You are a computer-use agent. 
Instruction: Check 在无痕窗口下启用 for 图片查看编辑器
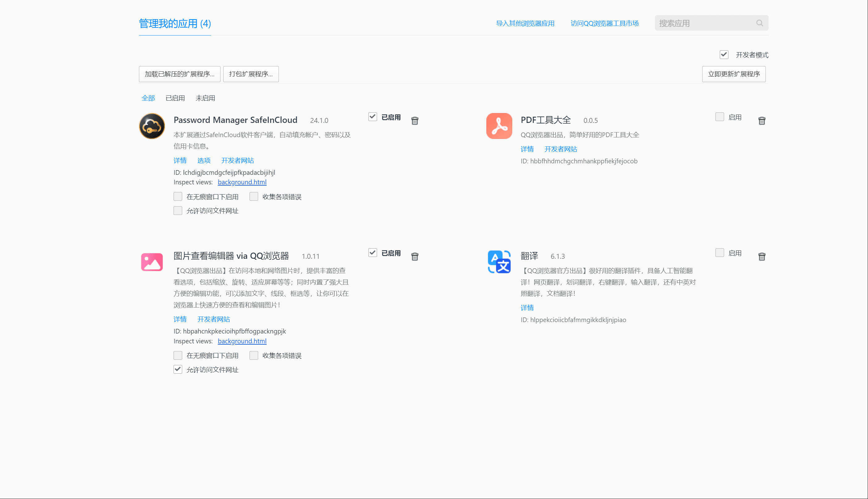pos(178,355)
